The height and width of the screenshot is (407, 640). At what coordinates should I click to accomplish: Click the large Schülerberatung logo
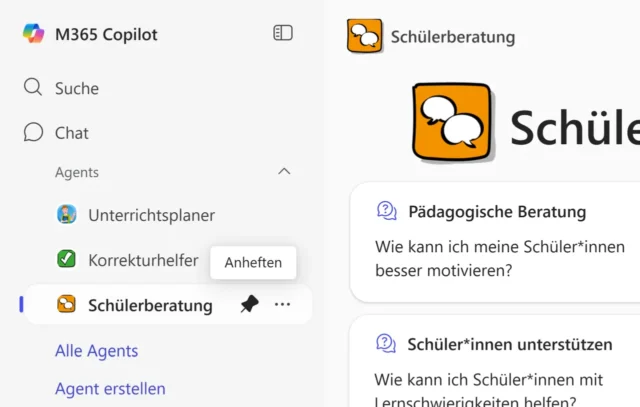[x=453, y=124]
